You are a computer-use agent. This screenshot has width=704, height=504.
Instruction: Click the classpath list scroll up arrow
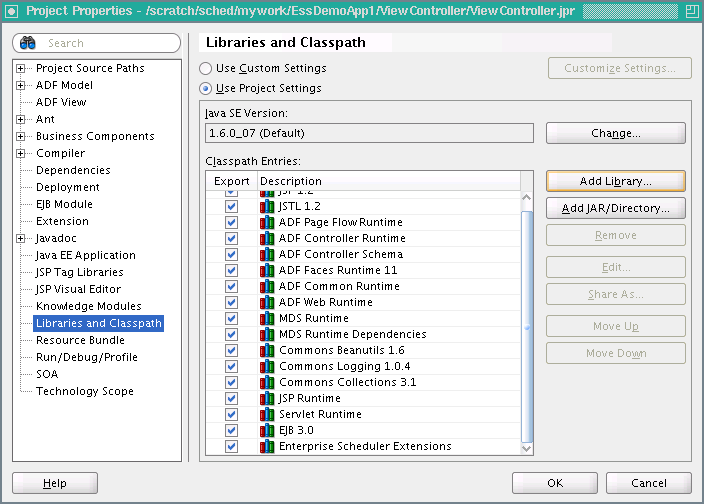pyautogui.click(x=527, y=197)
